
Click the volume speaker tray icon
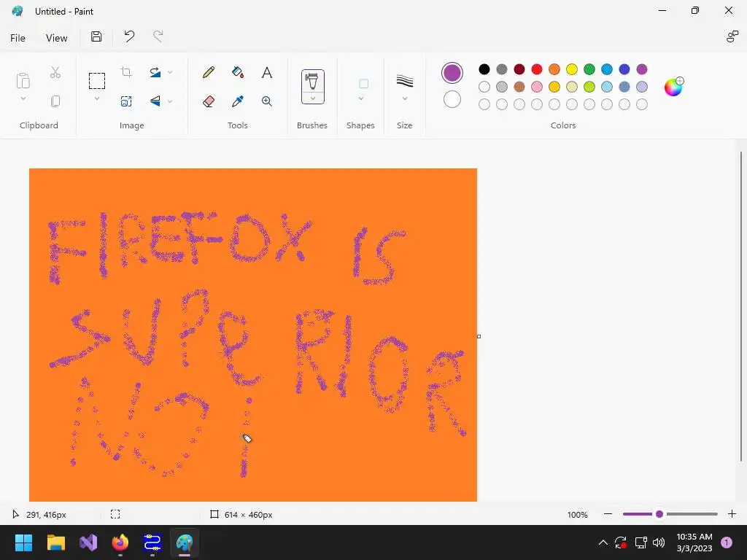coord(659,542)
